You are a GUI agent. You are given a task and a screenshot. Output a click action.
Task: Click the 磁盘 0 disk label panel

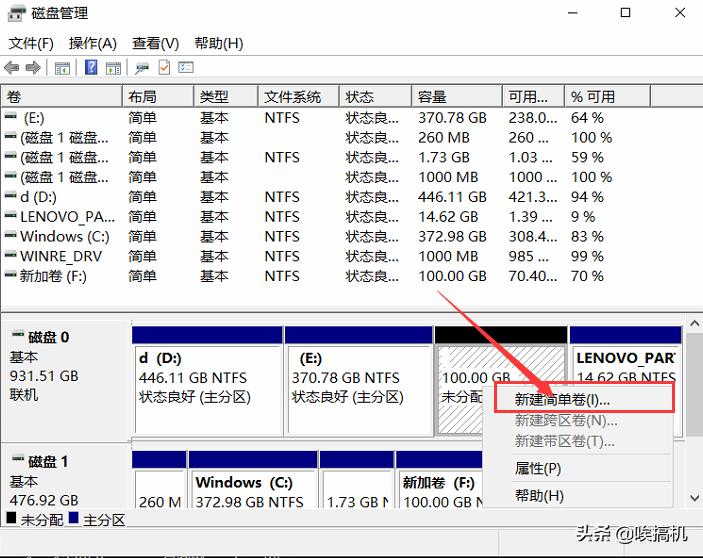(x=66, y=379)
